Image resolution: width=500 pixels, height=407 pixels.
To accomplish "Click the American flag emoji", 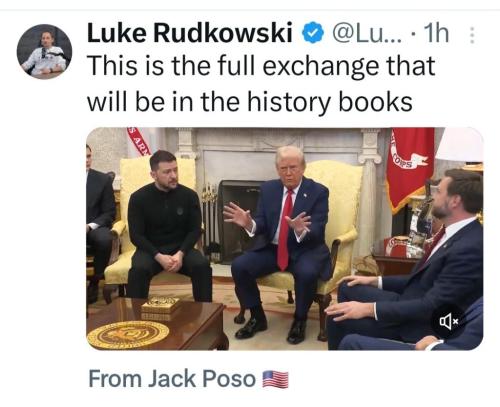I will tap(275, 379).
